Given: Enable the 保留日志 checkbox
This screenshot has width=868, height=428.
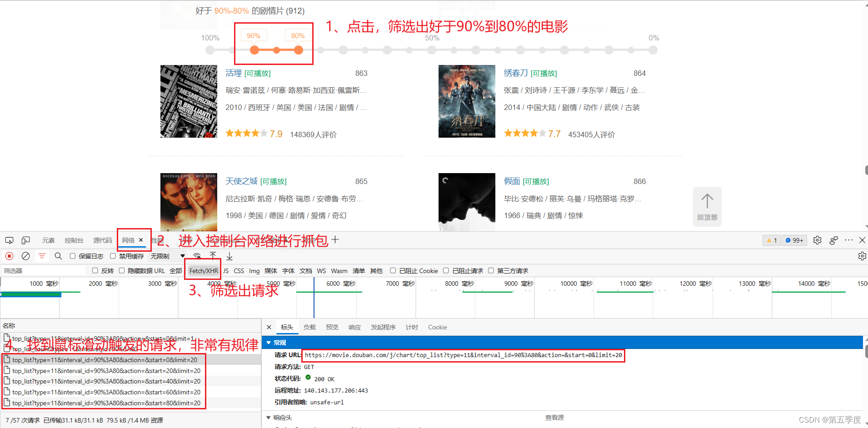Looking at the screenshot, I should (x=73, y=256).
